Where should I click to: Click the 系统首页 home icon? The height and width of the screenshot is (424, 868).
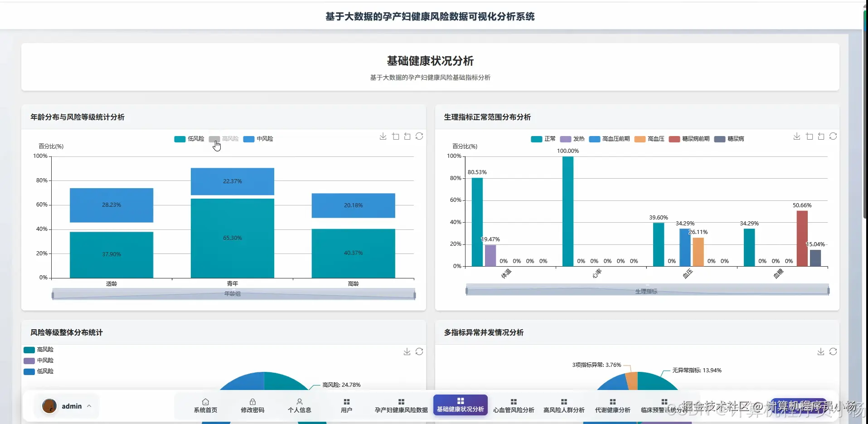[x=205, y=402]
